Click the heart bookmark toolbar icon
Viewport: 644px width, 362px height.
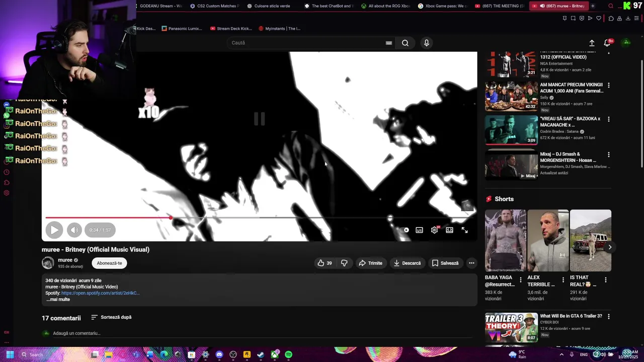coord(599,19)
